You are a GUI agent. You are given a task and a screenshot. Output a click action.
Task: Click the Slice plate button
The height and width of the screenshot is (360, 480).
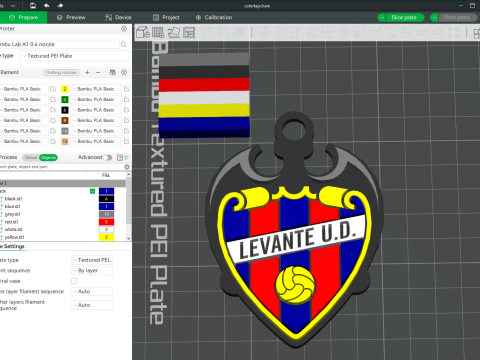click(x=404, y=17)
